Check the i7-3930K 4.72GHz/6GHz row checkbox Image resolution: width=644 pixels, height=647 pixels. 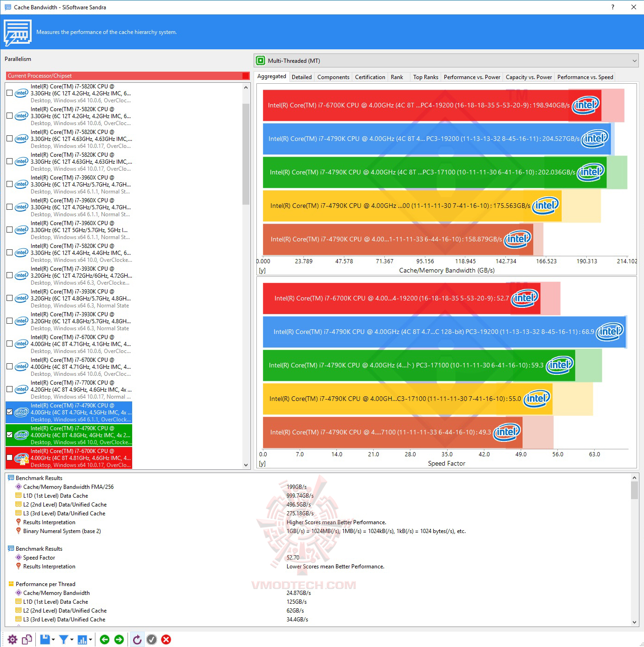[x=9, y=275]
